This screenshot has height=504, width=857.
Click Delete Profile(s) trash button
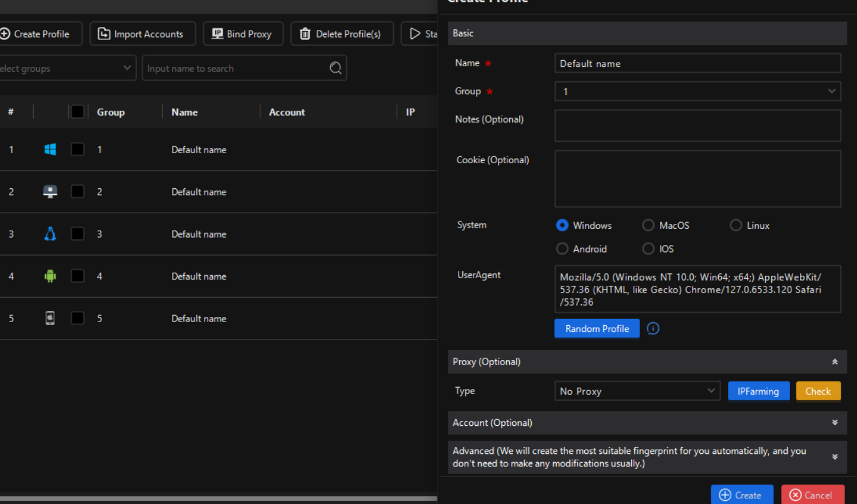tap(342, 34)
